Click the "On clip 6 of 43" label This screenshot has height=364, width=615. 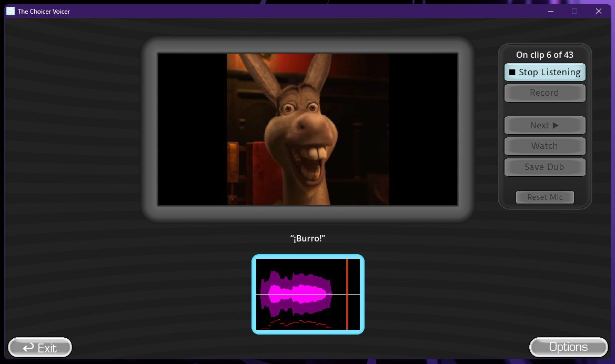pyautogui.click(x=545, y=55)
